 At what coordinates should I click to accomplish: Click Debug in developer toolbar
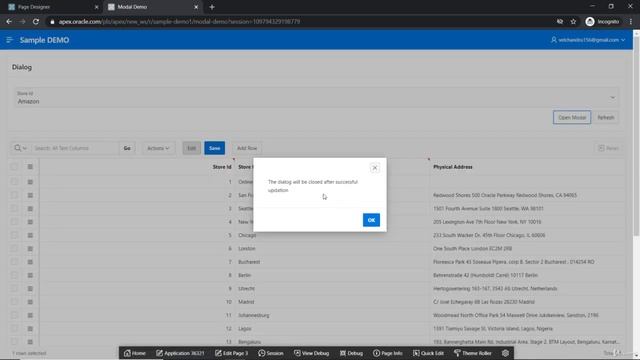click(351, 353)
